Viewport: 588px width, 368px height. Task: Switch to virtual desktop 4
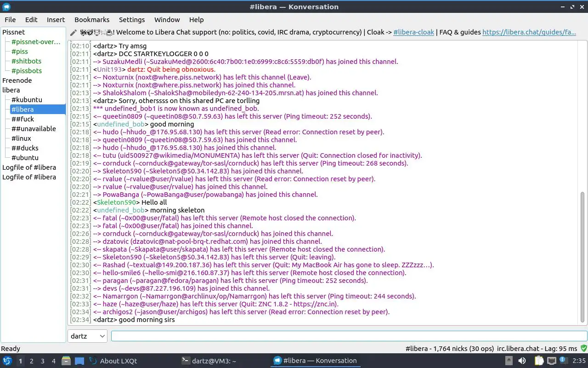pos(54,361)
